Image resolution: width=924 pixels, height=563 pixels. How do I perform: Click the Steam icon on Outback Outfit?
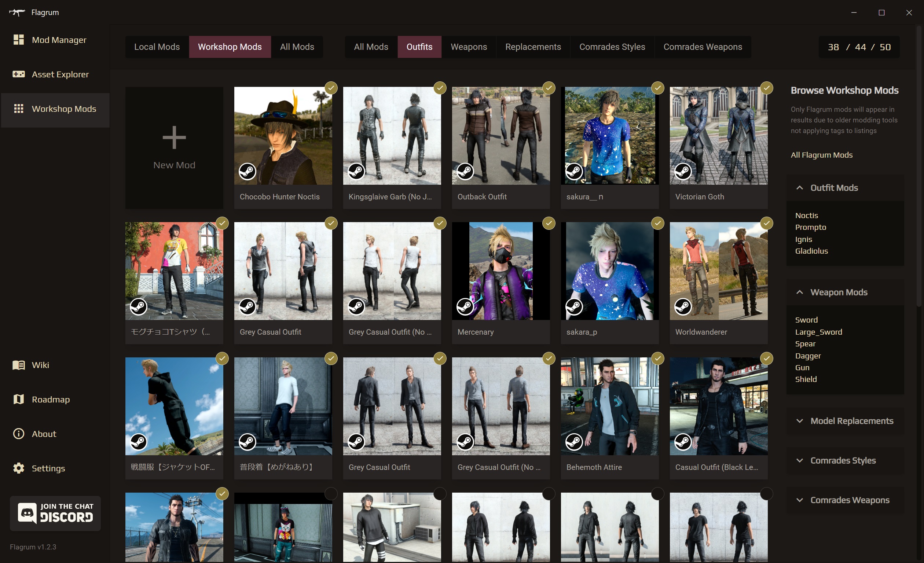[x=465, y=172]
